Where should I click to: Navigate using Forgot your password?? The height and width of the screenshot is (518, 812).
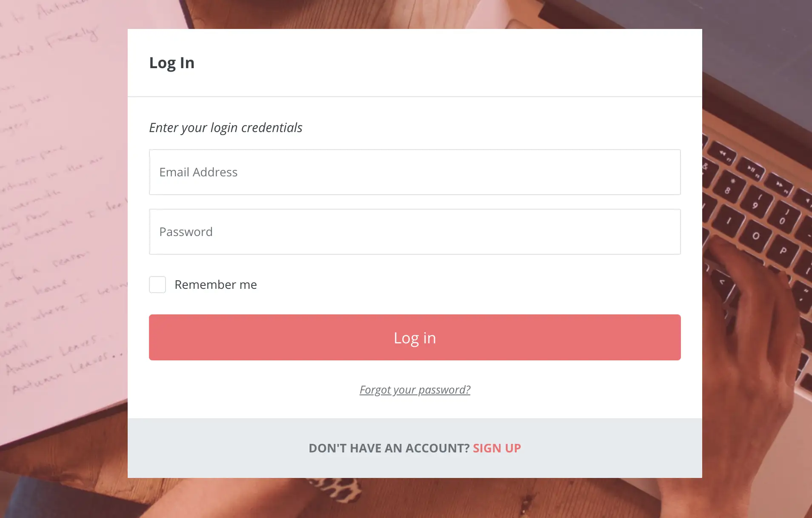point(415,389)
